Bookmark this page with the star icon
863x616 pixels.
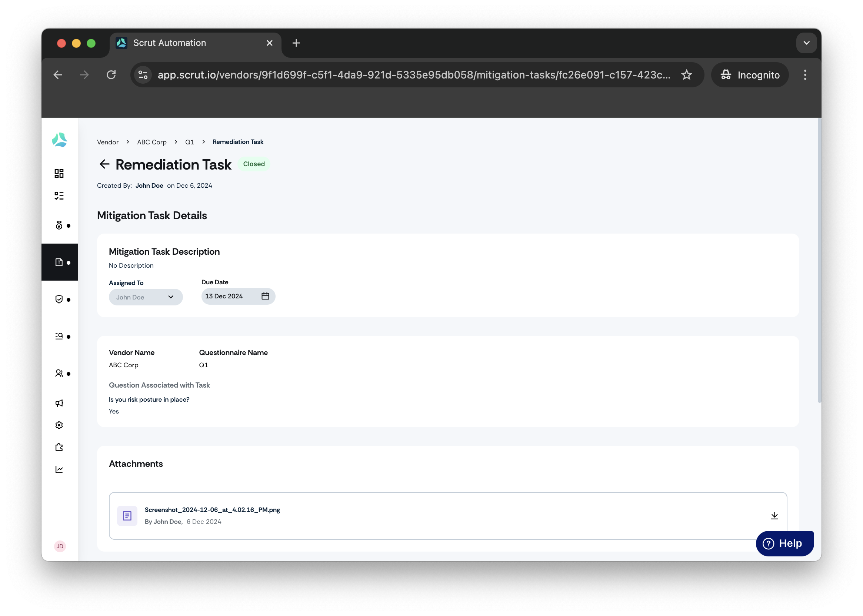(687, 75)
